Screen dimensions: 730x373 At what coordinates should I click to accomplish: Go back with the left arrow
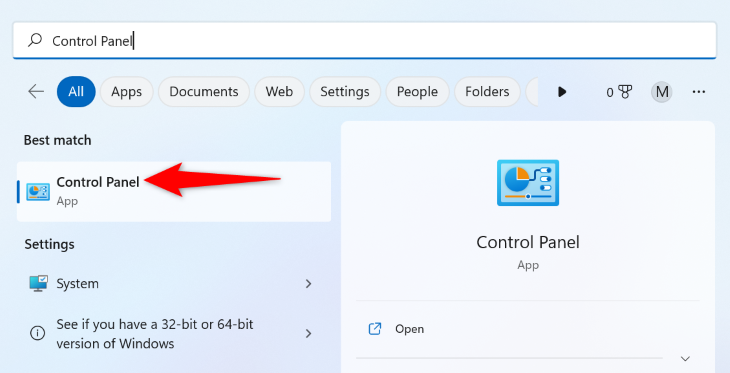[36, 92]
